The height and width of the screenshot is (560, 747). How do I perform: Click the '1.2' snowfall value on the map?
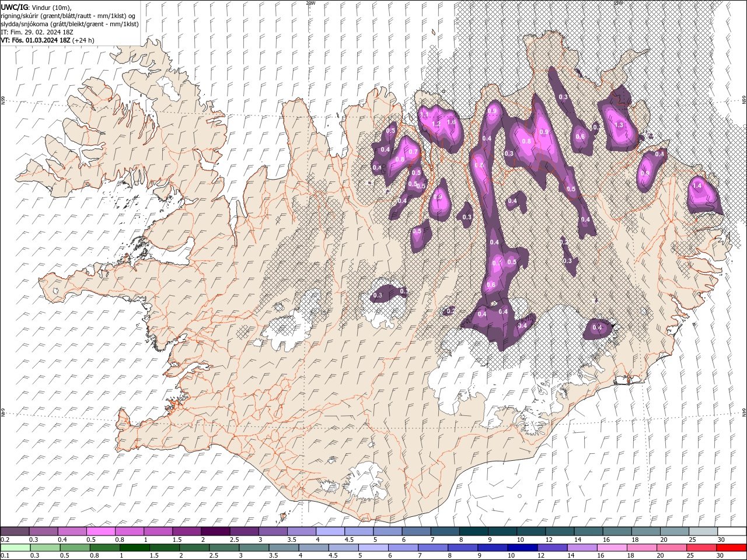pyautogui.click(x=436, y=124)
